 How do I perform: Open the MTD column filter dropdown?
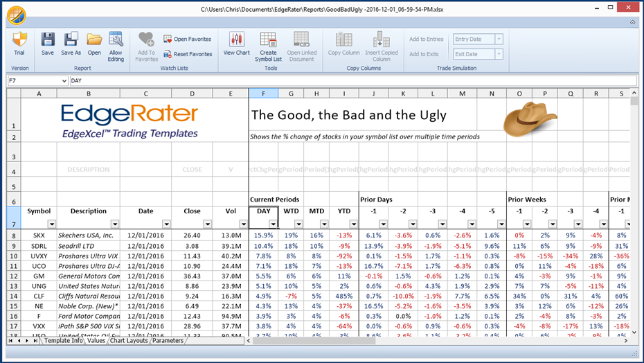(x=324, y=224)
